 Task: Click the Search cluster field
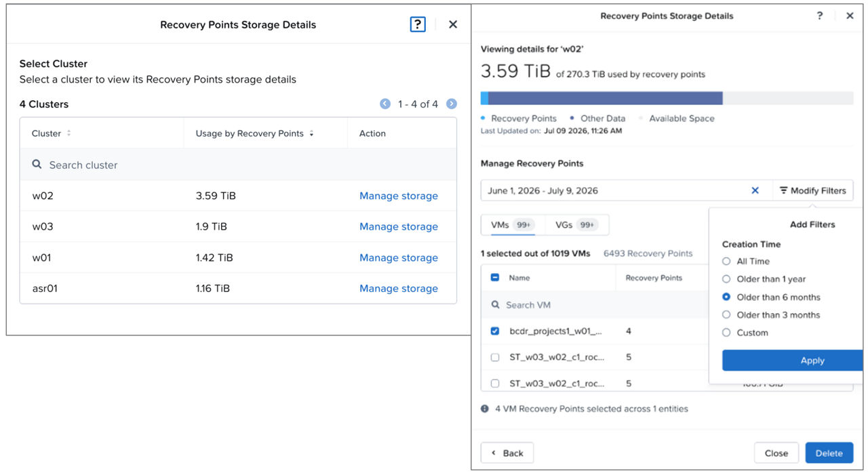coord(238,165)
